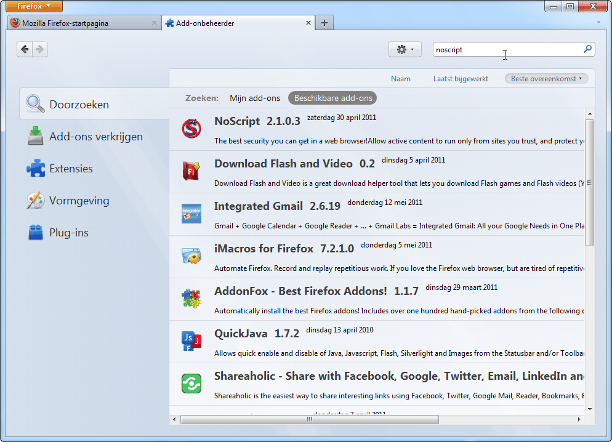Image resolution: width=612 pixels, height=442 pixels.
Task: Open the Beste overeenkomst sort dropdown
Action: (546, 78)
